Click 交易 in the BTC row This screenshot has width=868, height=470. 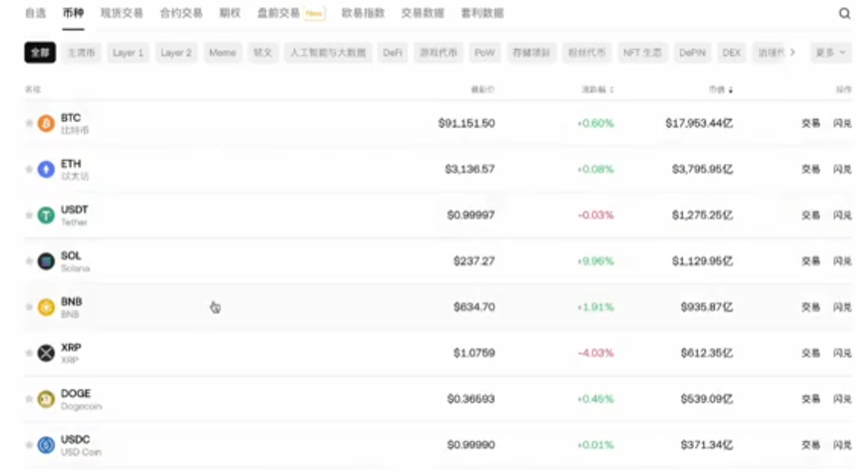(811, 123)
